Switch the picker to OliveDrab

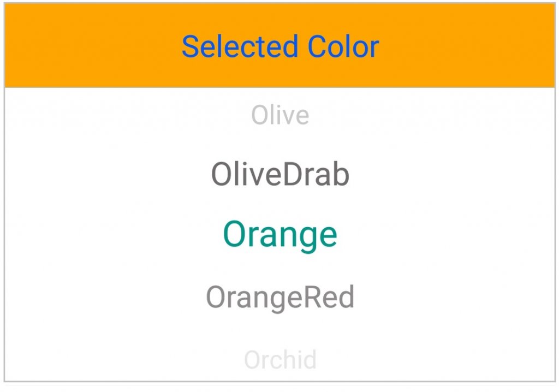(x=280, y=175)
